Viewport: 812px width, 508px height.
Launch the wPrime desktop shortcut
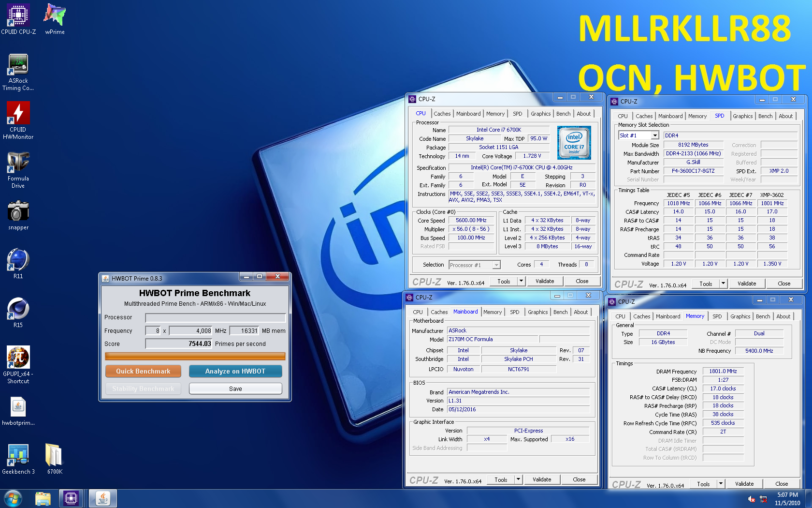(55, 19)
